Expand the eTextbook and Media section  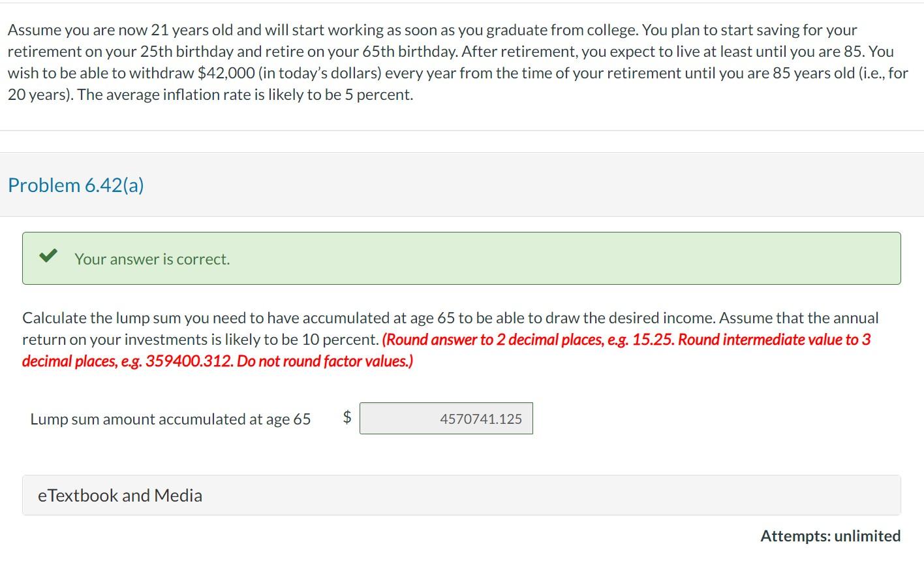[119, 495]
